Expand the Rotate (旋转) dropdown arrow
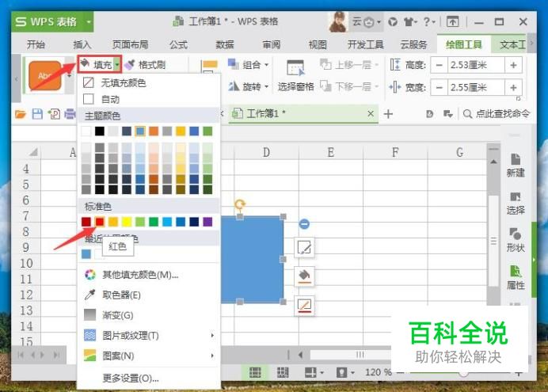Viewport: 548px width, 392px height. pyautogui.click(x=266, y=86)
